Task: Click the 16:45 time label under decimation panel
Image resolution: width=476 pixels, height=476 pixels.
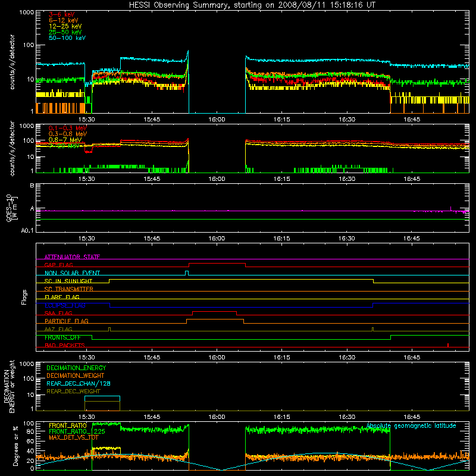Action: (412, 417)
